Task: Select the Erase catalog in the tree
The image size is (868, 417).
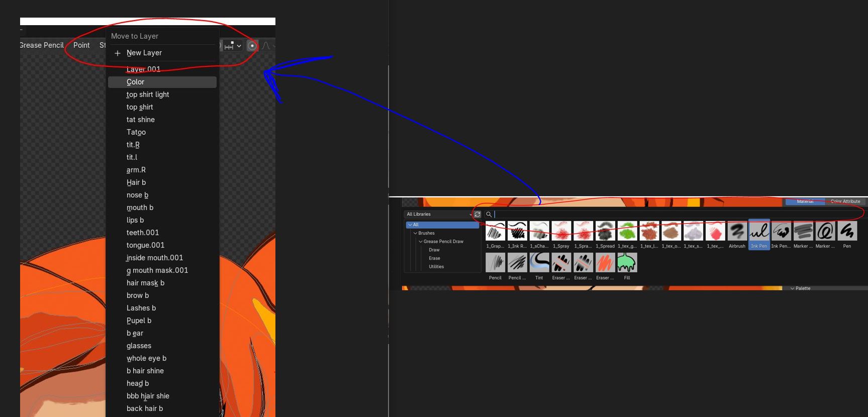Action: pos(434,259)
